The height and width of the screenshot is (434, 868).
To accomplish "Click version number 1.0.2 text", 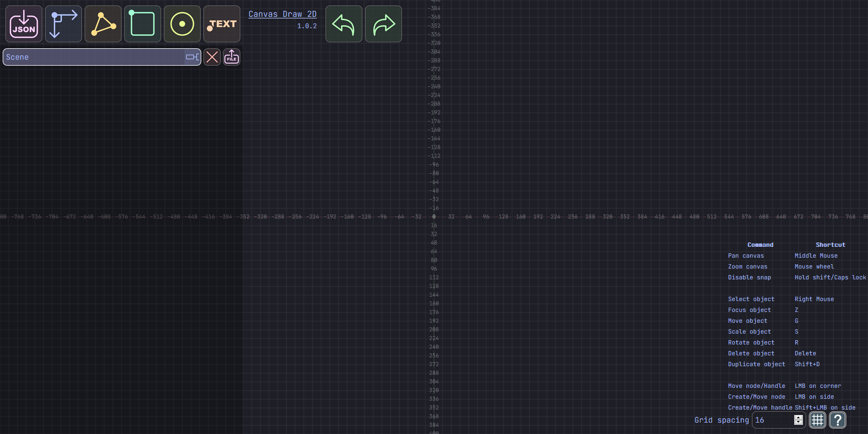I will [x=307, y=26].
